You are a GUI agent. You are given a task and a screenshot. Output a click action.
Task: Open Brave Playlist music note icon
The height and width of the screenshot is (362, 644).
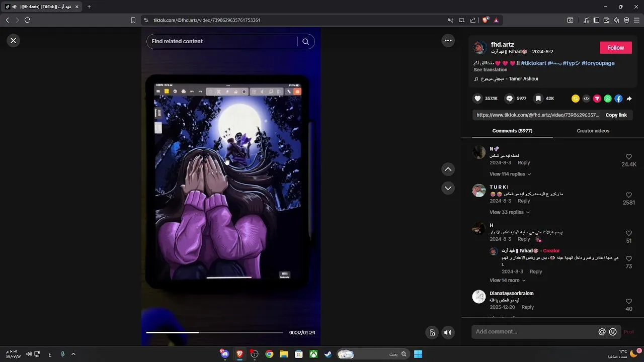[586, 20]
